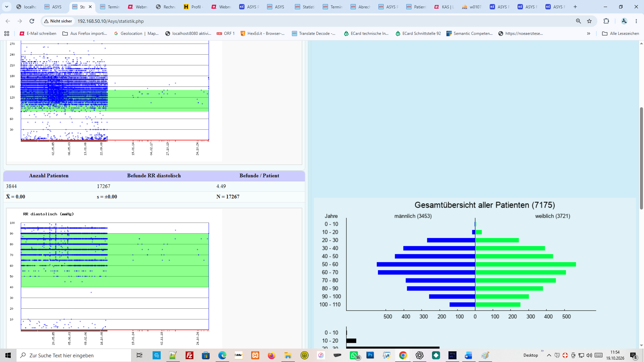Switch to the Abrechnung tab
This screenshot has width=644, height=362.
[361, 7]
